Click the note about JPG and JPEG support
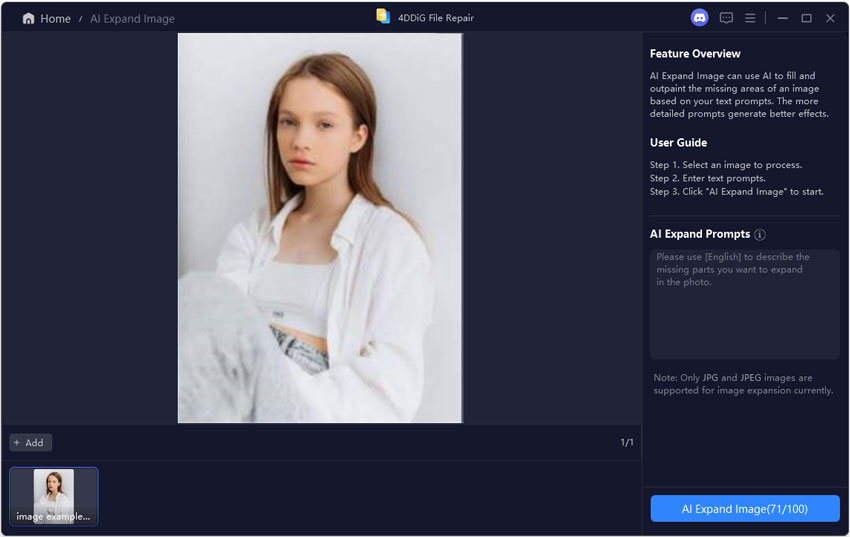Viewport: 850px width, 537px height. (743, 384)
